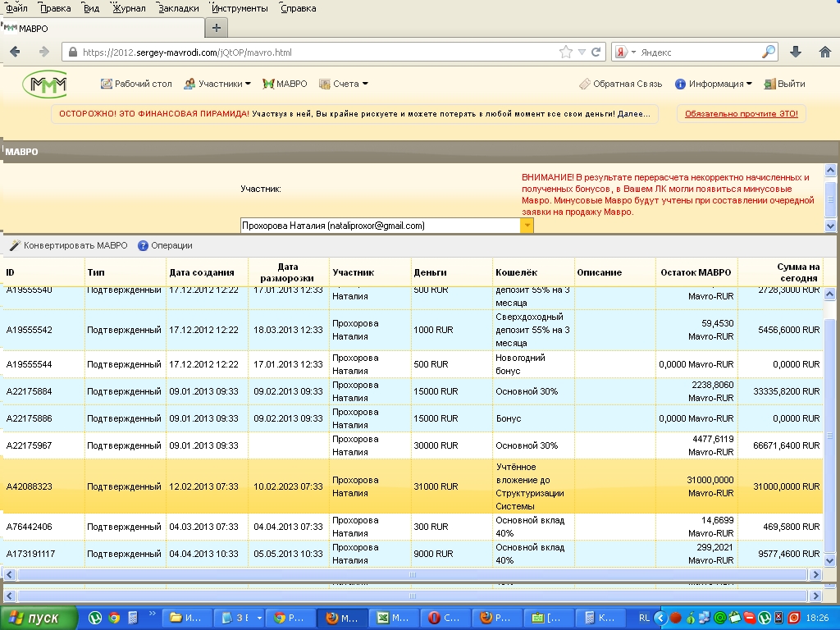
Task: Switch to Excel taskbar window
Action: tap(393, 618)
